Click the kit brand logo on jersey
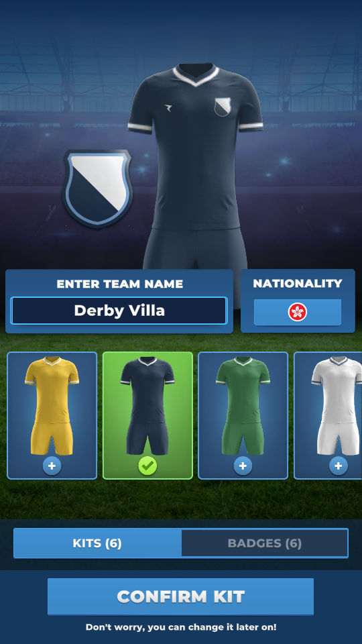The image size is (362, 644). pyautogui.click(x=168, y=107)
